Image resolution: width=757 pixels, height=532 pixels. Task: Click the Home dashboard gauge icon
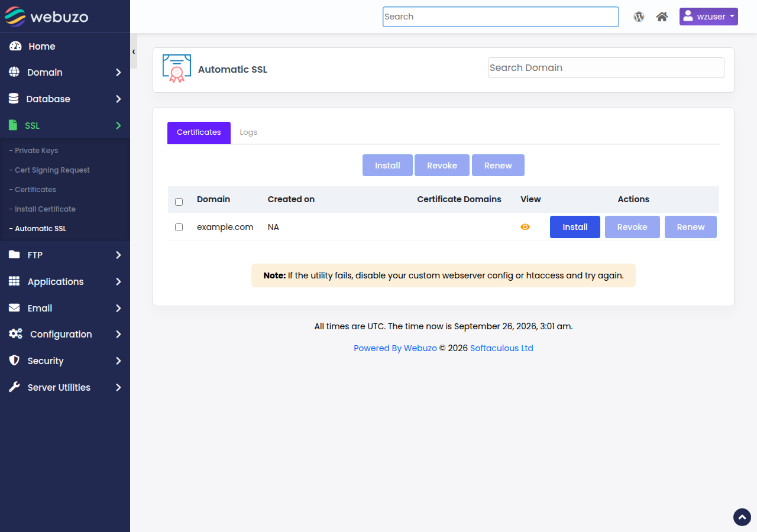click(15, 46)
